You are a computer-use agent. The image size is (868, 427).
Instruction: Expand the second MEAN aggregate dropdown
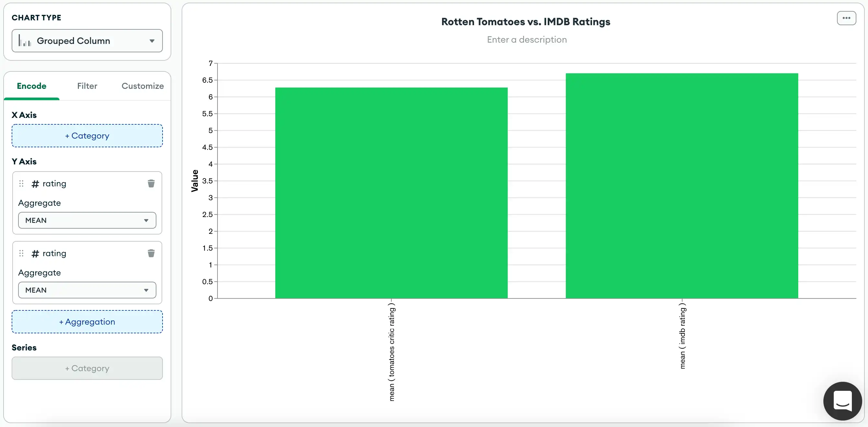coord(86,290)
